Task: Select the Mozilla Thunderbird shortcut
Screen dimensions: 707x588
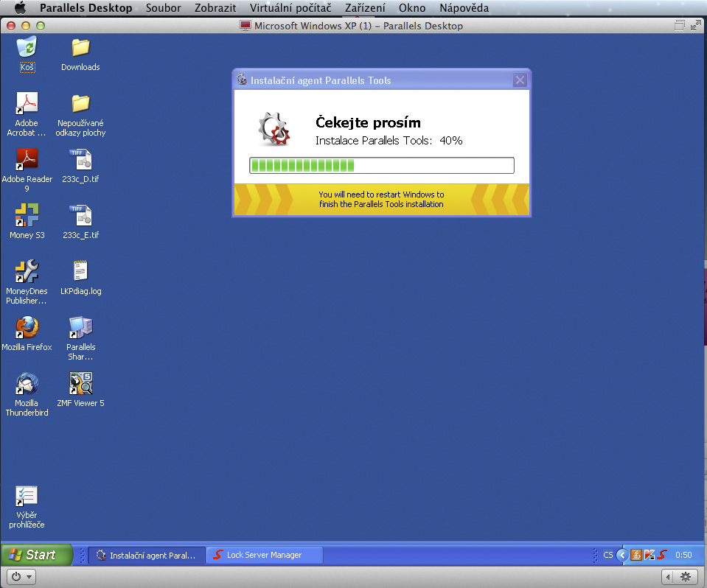Action: coord(27,383)
